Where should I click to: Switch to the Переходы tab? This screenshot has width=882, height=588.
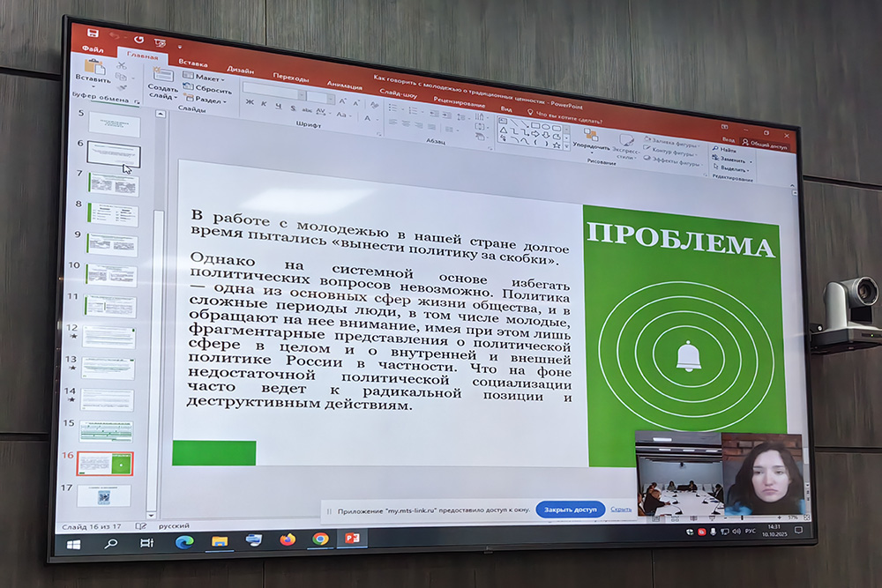pos(291,77)
